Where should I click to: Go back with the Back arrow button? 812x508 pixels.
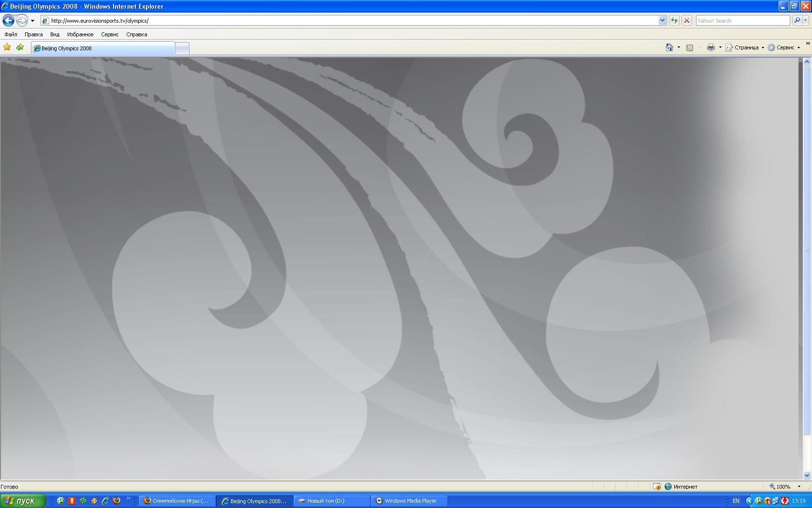pos(8,20)
